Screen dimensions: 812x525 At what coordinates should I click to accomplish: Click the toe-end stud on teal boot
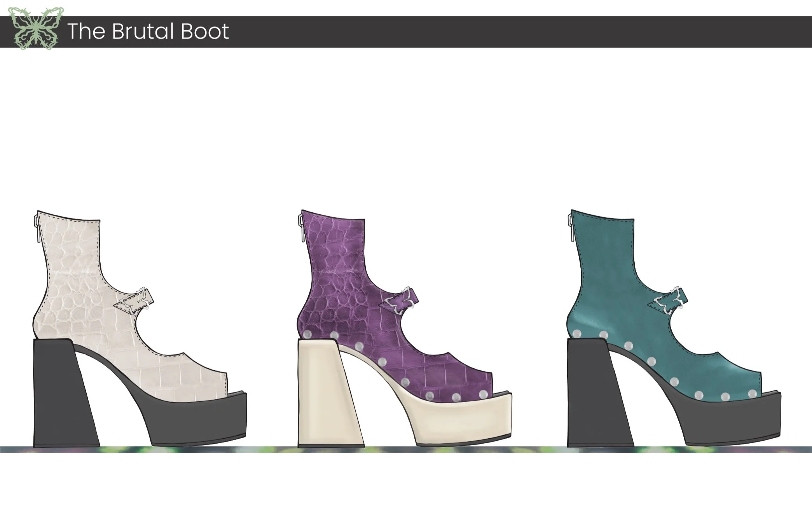click(753, 394)
